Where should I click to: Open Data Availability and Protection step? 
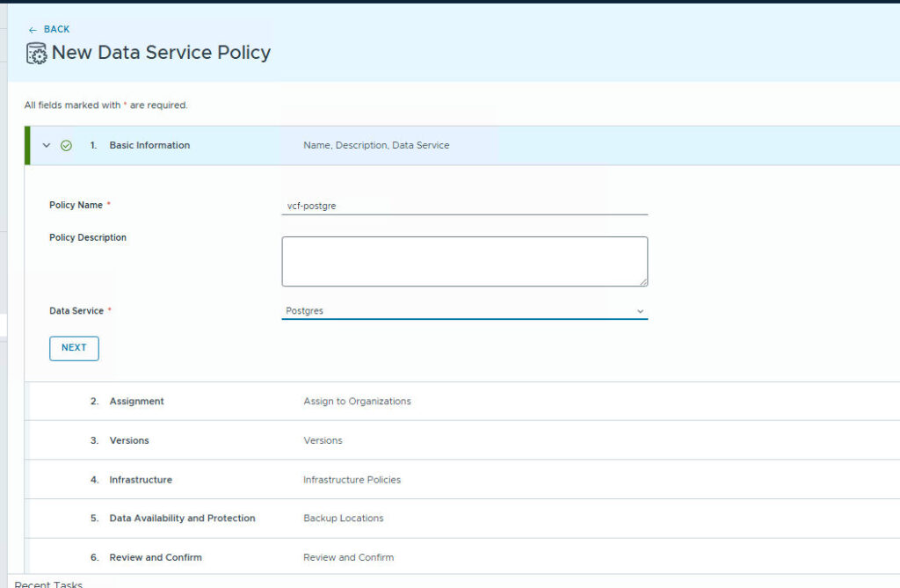coord(182,519)
